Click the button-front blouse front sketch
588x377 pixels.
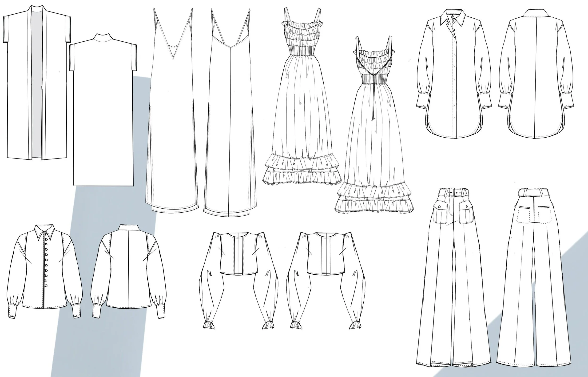(44, 269)
